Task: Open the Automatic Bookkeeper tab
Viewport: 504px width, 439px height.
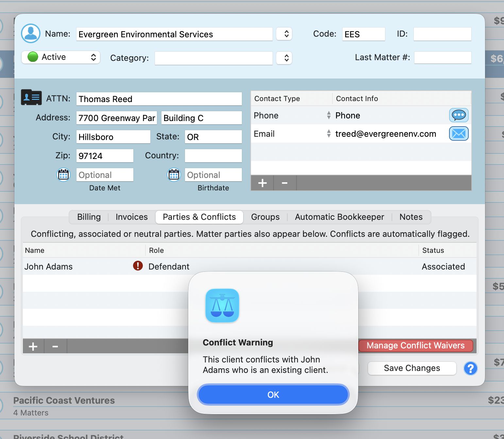Action: 340,217
